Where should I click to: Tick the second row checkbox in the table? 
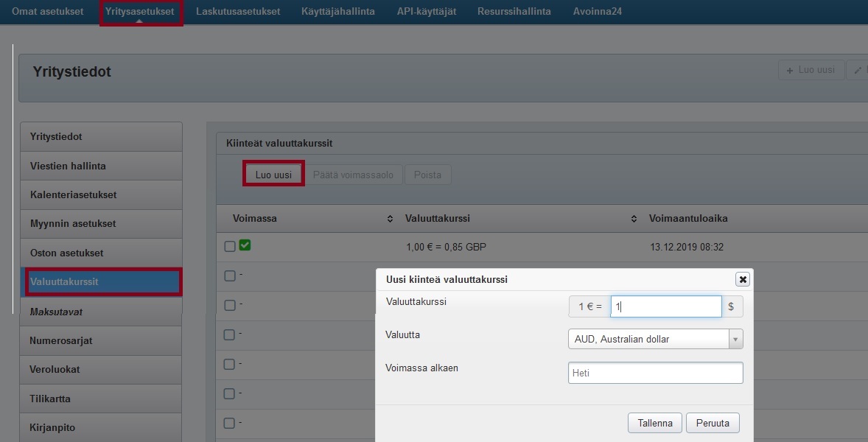click(x=230, y=276)
